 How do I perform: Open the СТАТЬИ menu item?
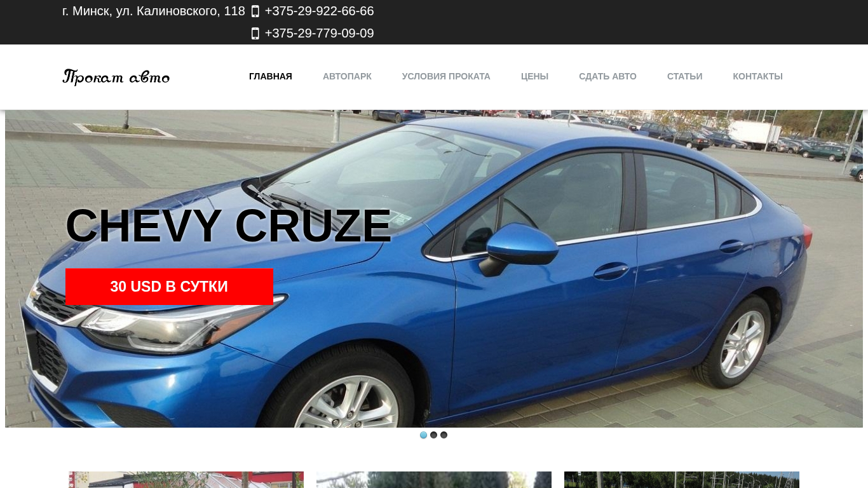point(684,76)
